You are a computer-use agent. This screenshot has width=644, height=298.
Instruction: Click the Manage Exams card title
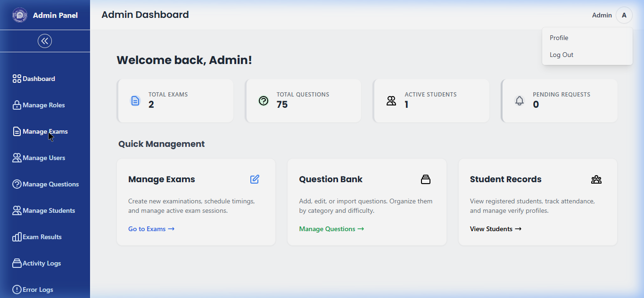162,179
